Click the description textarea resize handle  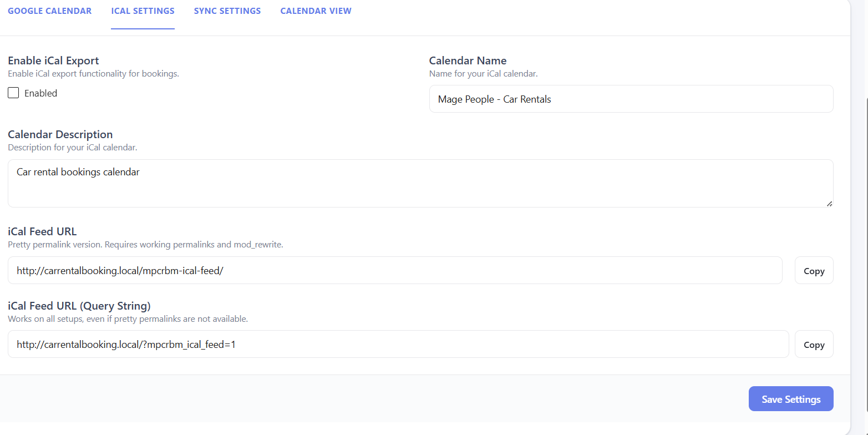tap(829, 204)
